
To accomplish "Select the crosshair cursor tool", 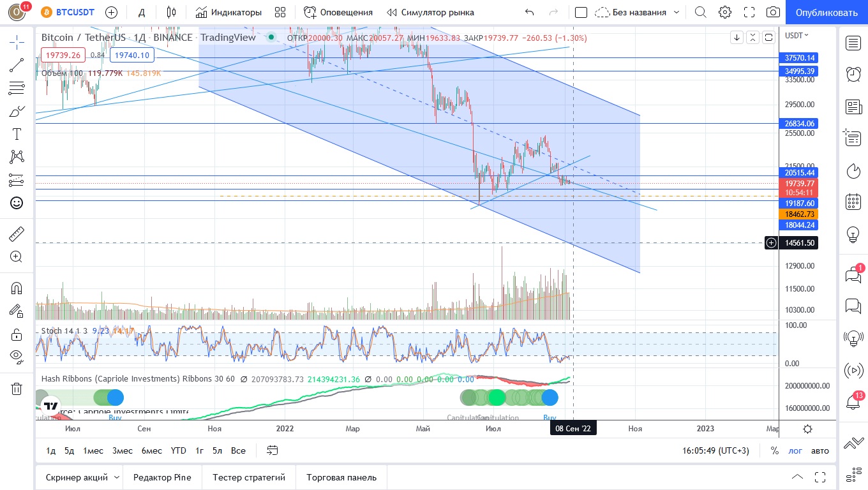I will coord(17,42).
